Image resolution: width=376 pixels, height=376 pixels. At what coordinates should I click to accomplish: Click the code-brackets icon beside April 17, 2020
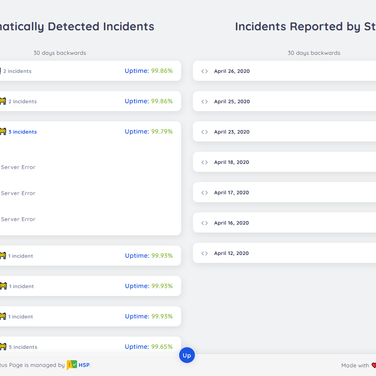pyautogui.click(x=204, y=192)
